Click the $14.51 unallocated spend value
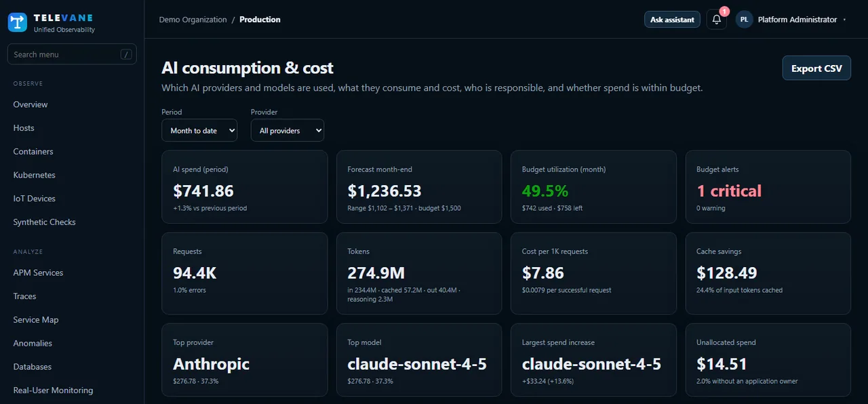The height and width of the screenshot is (404, 868). [722, 364]
